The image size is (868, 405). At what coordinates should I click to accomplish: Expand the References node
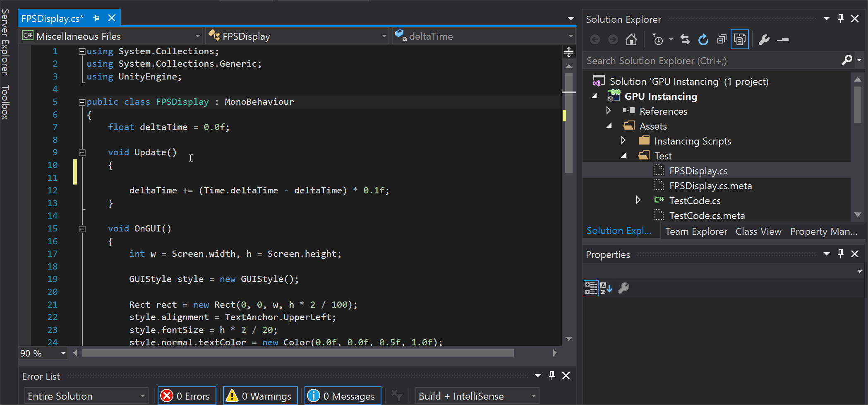point(609,111)
